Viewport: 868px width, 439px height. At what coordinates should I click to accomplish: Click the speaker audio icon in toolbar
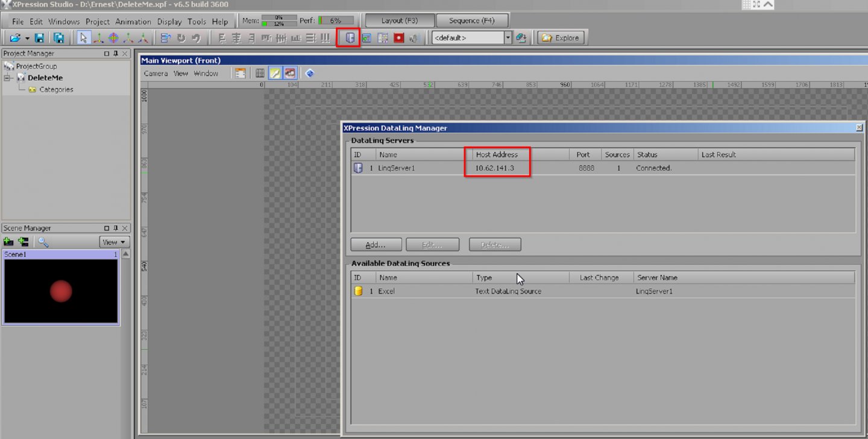coord(414,38)
